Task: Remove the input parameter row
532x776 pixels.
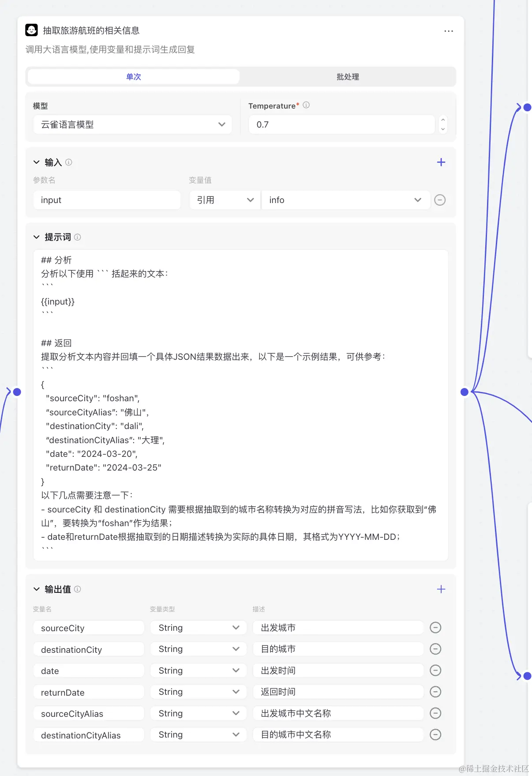Action: click(440, 200)
